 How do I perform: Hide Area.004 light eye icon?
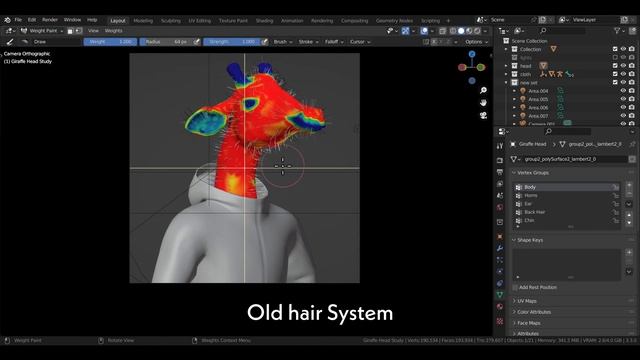click(x=623, y=91)
